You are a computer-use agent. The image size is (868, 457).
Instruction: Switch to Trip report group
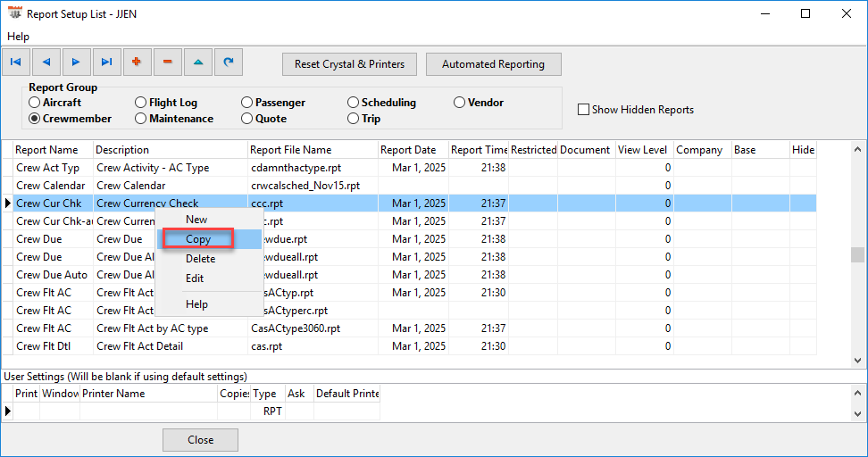[363, 119]
